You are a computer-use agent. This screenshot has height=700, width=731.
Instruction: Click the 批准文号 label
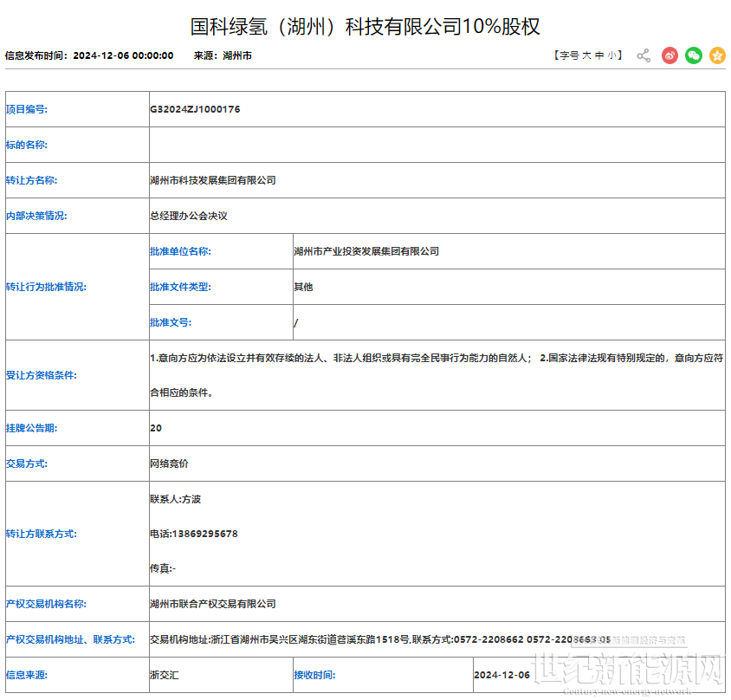171,322
